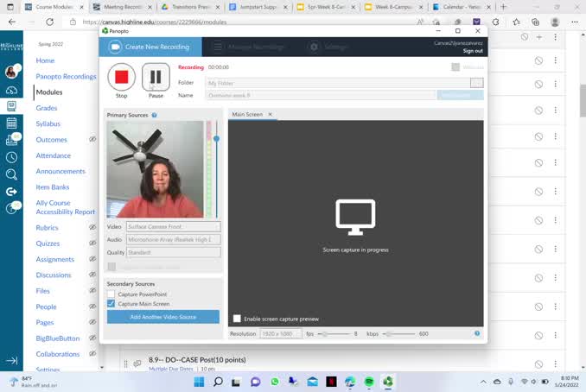Toggle Capture PowerPoint checkbox
Screen dimensions: 586x392
[111, 294]
